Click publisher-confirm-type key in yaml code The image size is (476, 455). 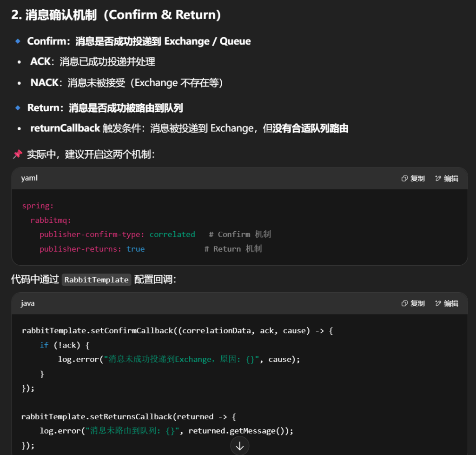(92, 234)
